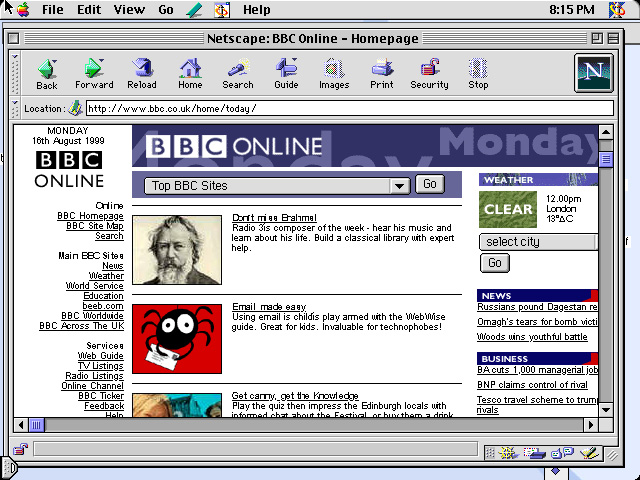Open Woods wins youthful battle link
The image size is (640, 480).
pyautogui.click(x=532, y=337)
